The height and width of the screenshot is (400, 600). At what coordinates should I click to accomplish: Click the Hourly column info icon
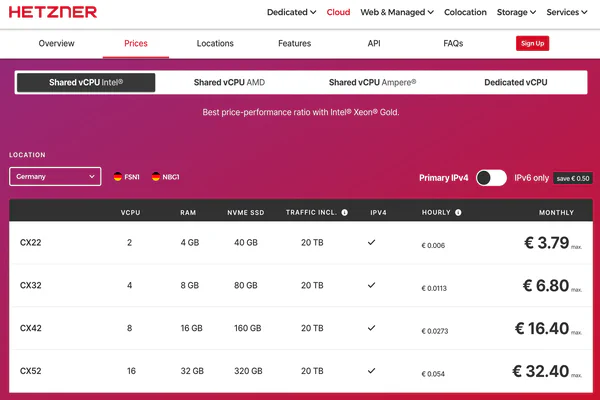pyautogui.click(x=458, y=212)
